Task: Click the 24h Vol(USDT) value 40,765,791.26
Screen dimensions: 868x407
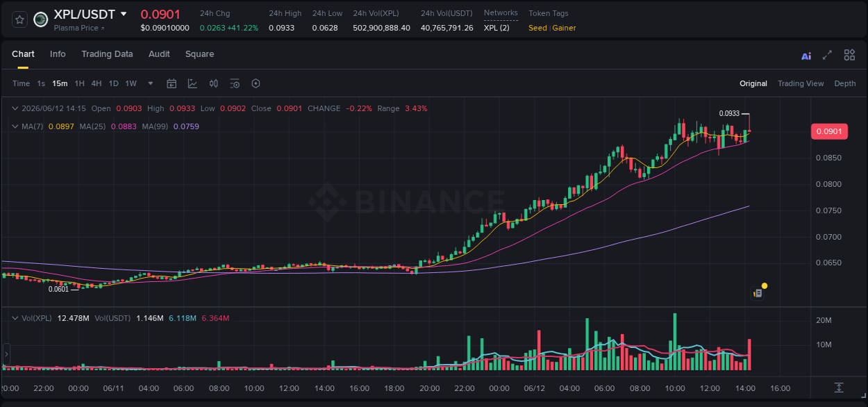Action: click(446, 28)
